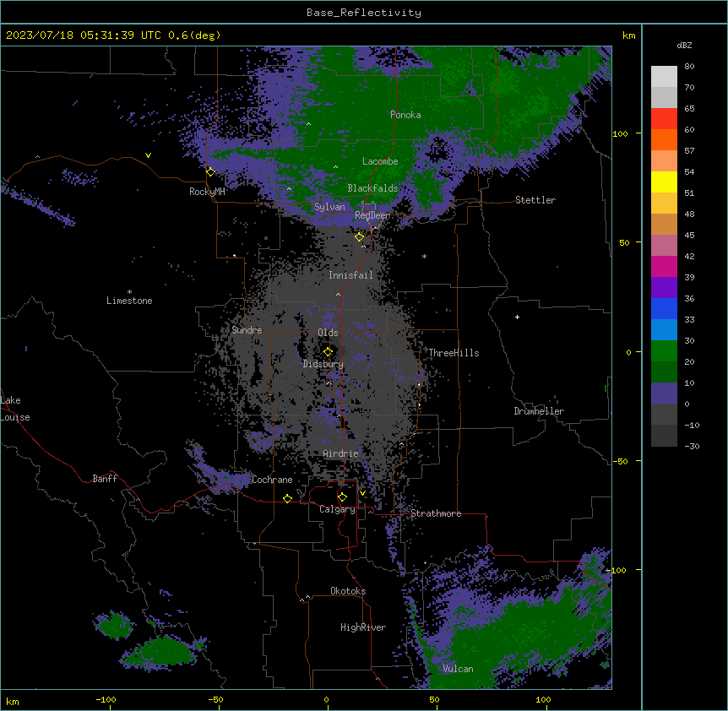Viewport: 728px width, 711px height.
Task: Click the asterisk marker above Limestone
Action: (x=129, y=292)
